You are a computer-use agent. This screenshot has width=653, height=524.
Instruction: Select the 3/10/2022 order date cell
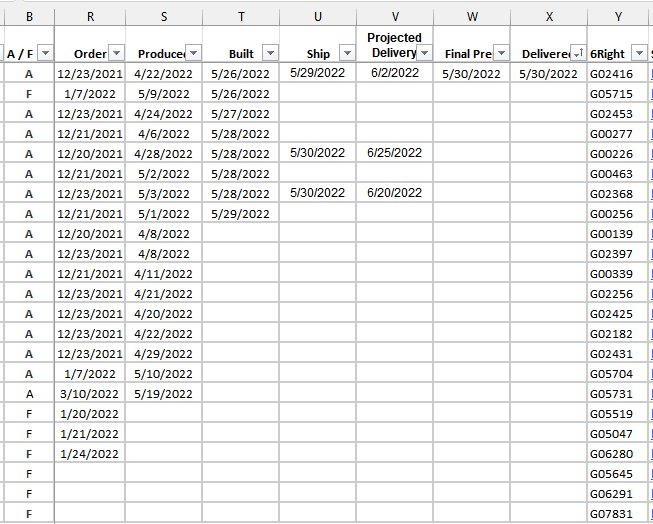(90, 394)
